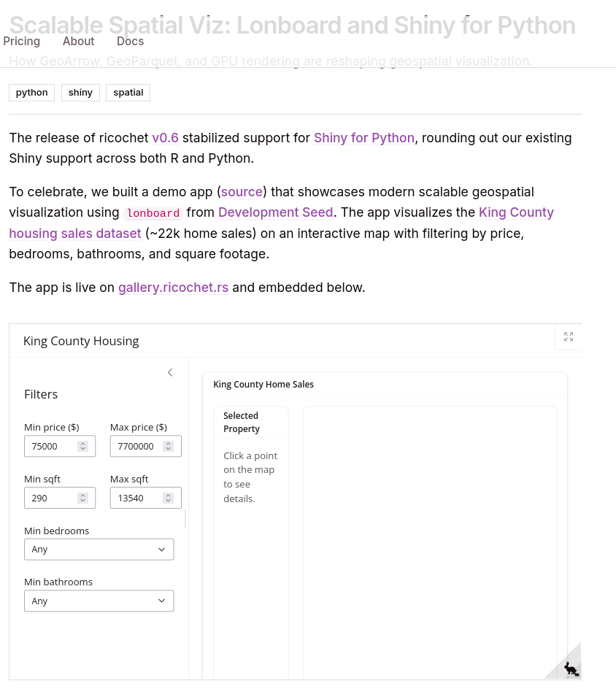Viewport: 616px width, 697px height.
Task: Adjust the Max price stepper arrows
Action: (169, 446)
